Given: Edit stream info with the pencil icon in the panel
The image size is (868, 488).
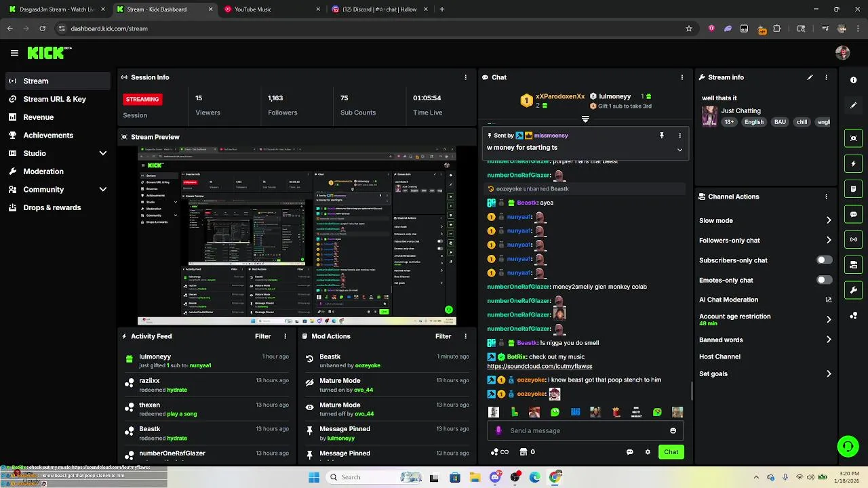Looking at the screenshot, I should tap(810, 77).
